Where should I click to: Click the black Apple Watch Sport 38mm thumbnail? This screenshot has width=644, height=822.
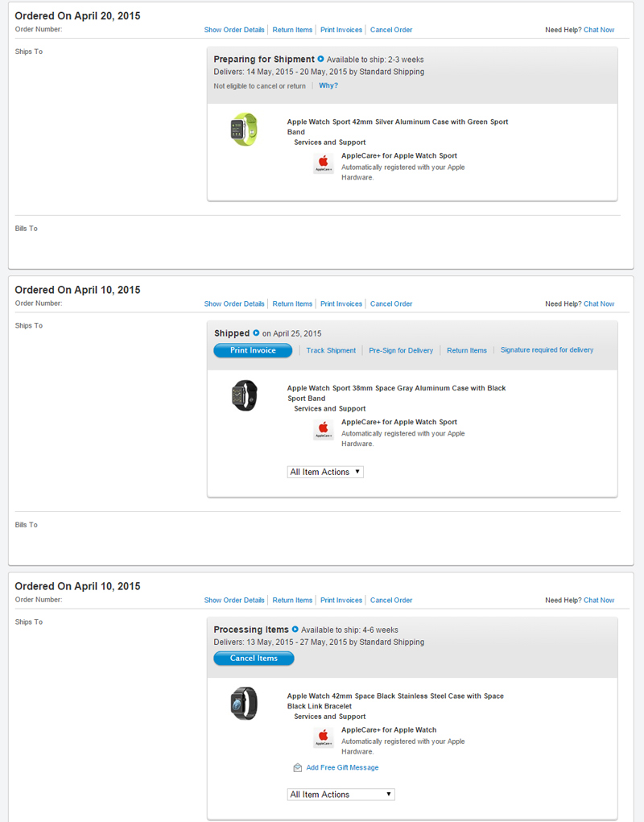(x=244, y=395)
